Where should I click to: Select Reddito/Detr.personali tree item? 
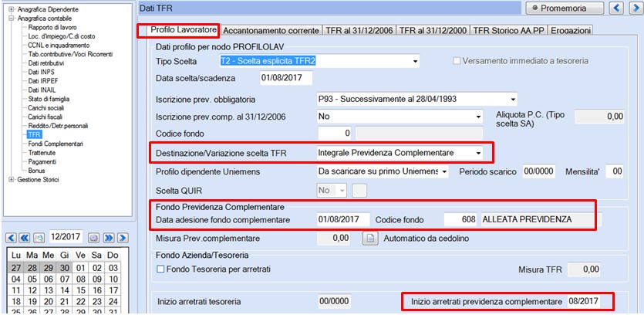click(58, 126)
